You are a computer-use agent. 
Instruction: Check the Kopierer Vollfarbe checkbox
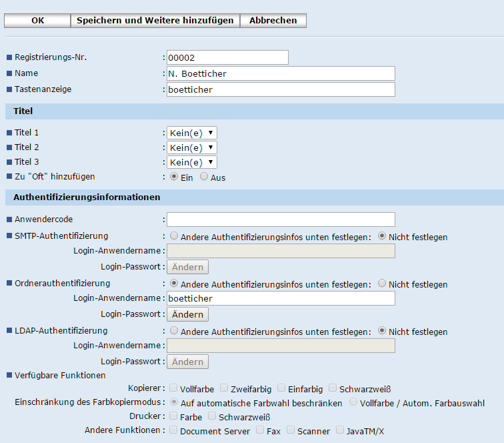click(173, 388)
